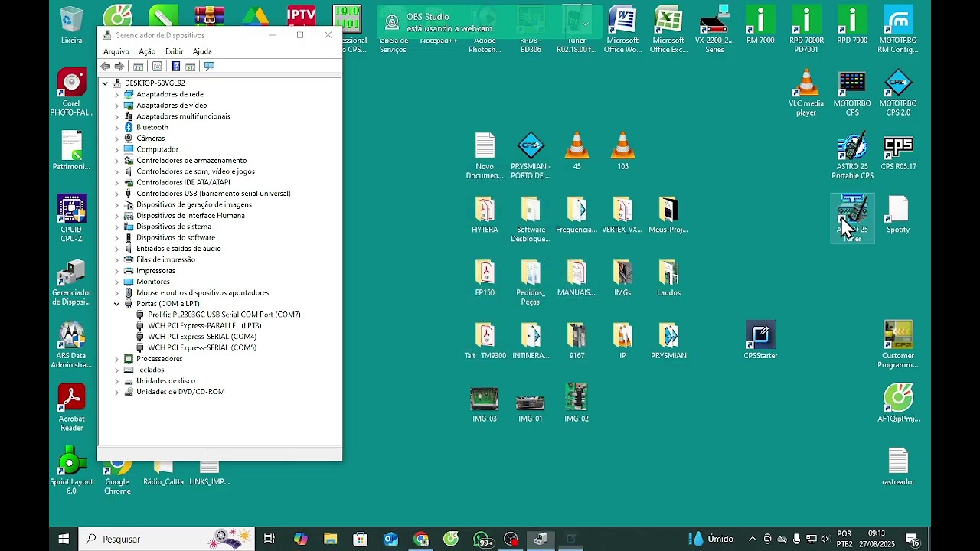
Task: Open the Úmido weather widget
Action: point(713,539)
